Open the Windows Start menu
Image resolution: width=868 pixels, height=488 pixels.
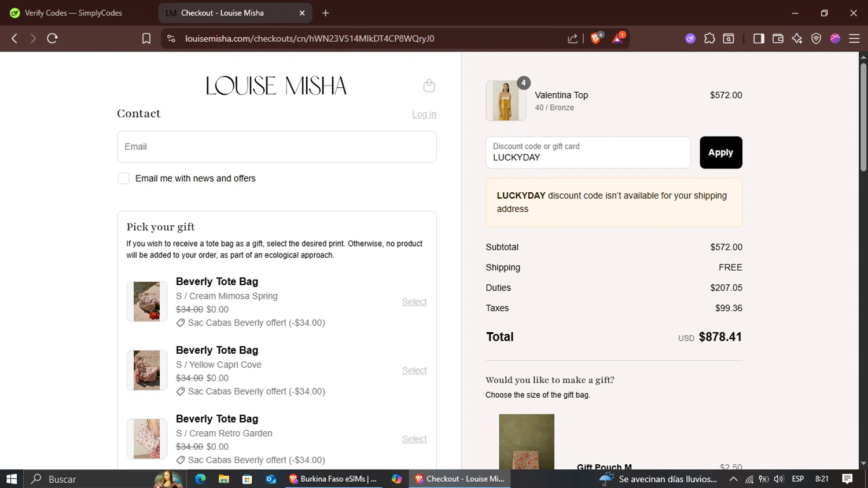pos(11,479)
